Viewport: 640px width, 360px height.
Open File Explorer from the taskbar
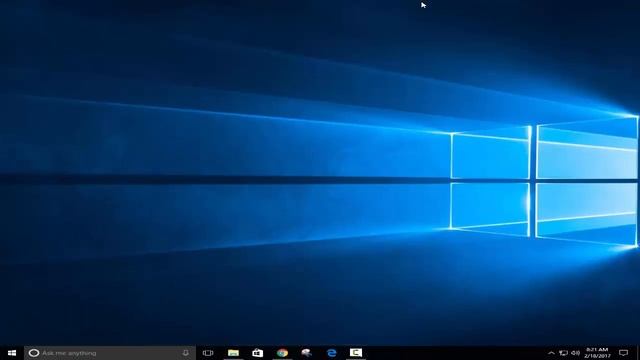coord(233,353)
